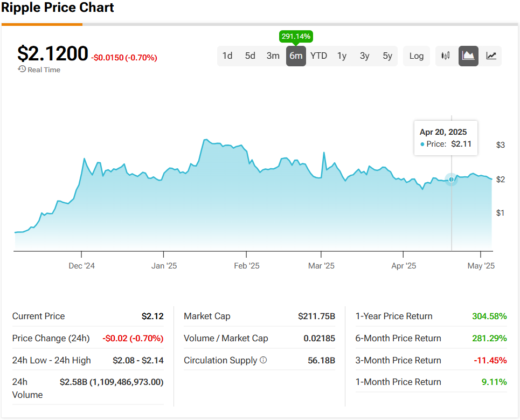Click the Dec '24 axis label
This screenshot has height=420, width=520.
[81, 266]
